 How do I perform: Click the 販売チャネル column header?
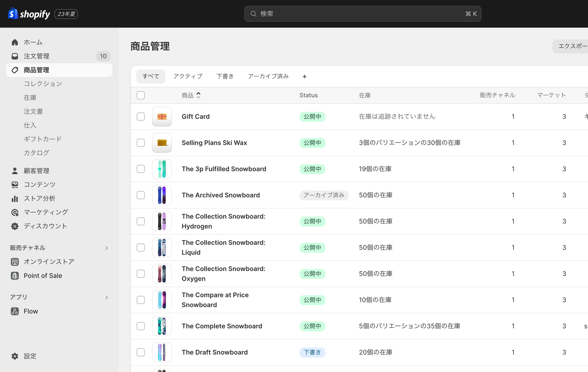(x=497, y=95)
